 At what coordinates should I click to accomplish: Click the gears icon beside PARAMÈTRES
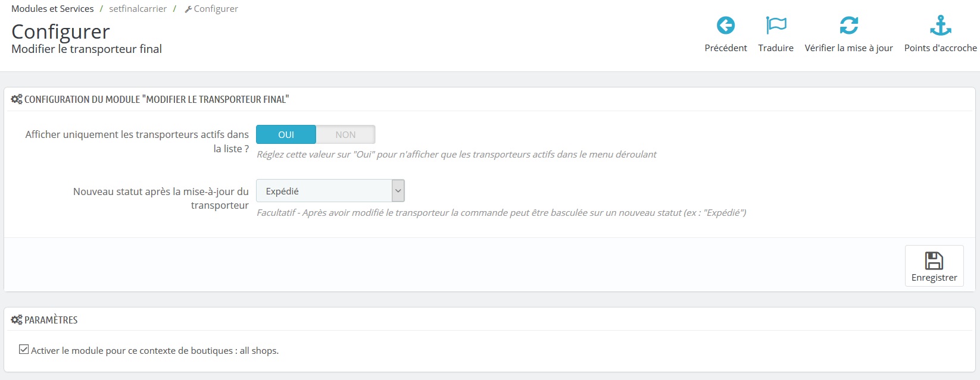point(16,319)
